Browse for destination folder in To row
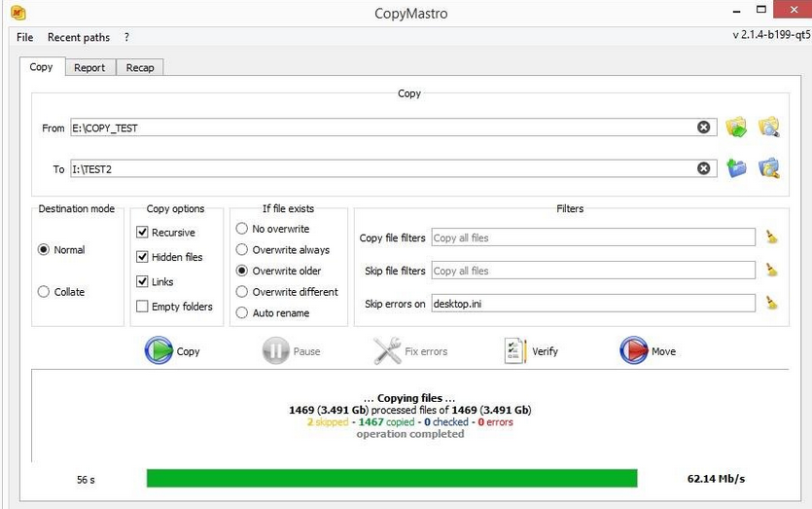Image resolution: width=812 pixels, height=509 pixels. coord(736,168)
